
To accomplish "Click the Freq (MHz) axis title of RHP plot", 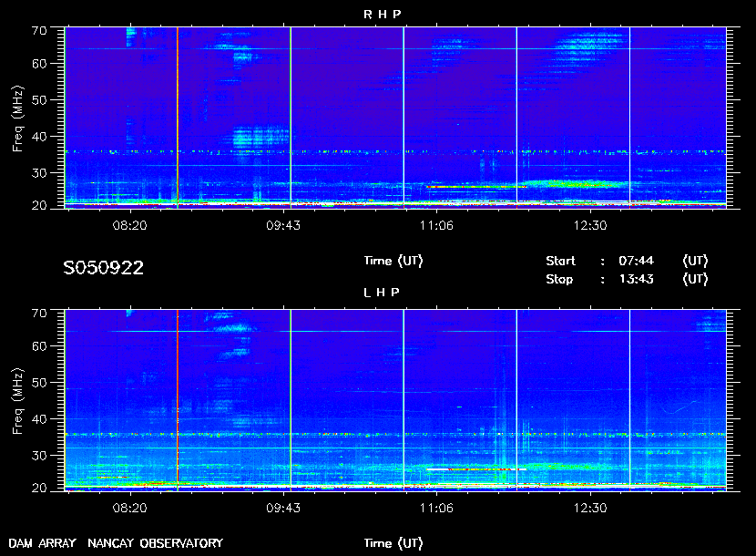I will [x=17, y=118].
